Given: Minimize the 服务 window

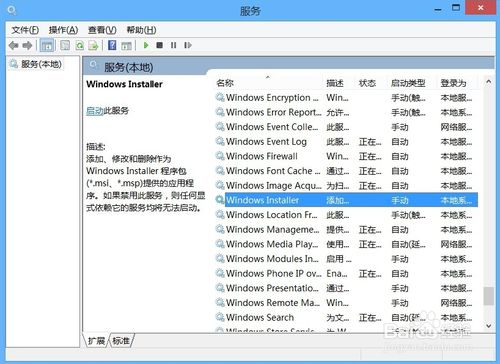Looking at the screenshot, I should point(438,9).
